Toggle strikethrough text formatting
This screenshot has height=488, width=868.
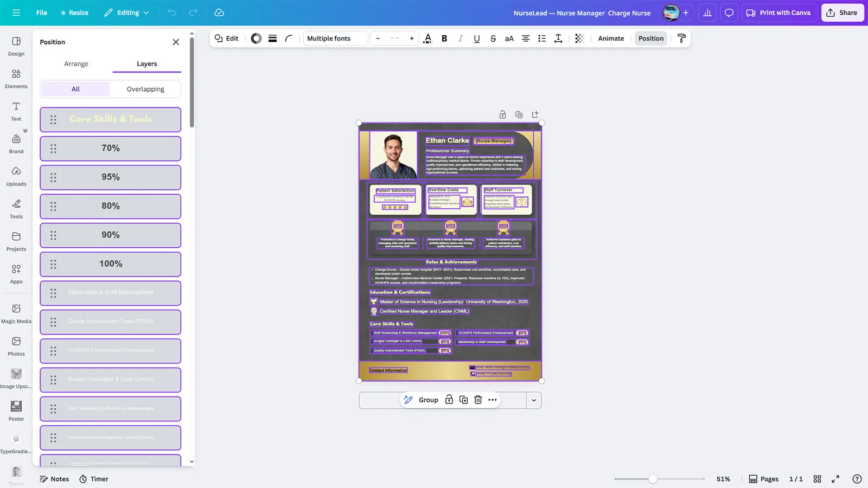493,38
